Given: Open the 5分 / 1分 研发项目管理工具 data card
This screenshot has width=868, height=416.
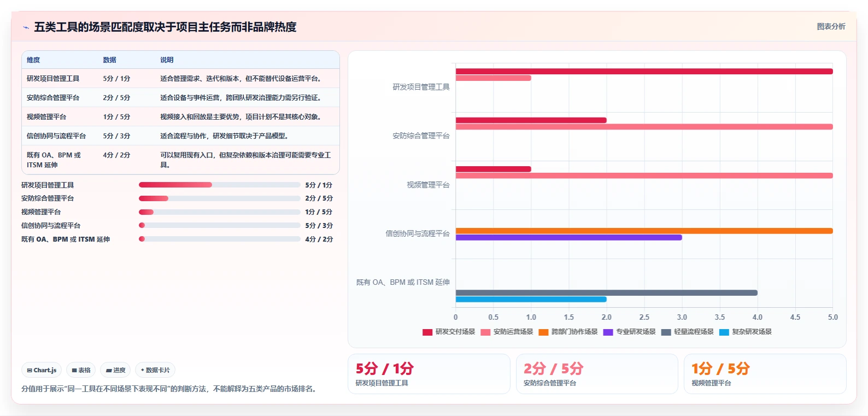Looking at the screenshot, I should point(429,374).
